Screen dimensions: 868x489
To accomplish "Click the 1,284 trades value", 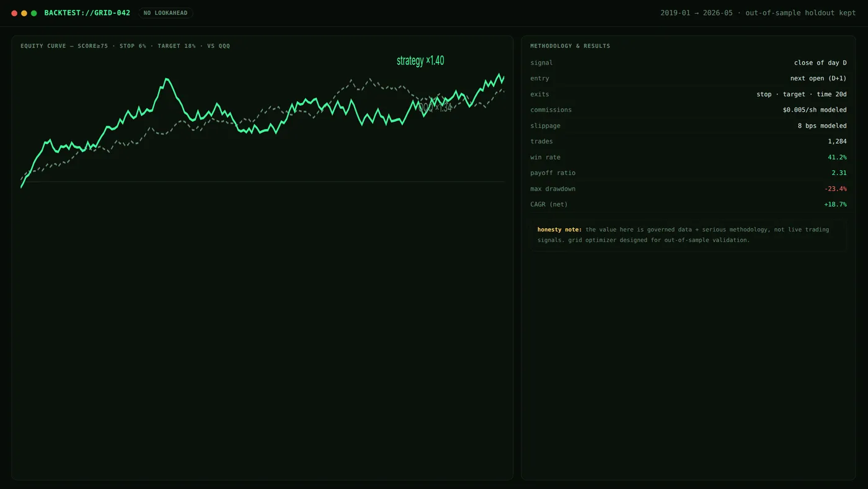I will pyautogui.click(x=837, y=141).
